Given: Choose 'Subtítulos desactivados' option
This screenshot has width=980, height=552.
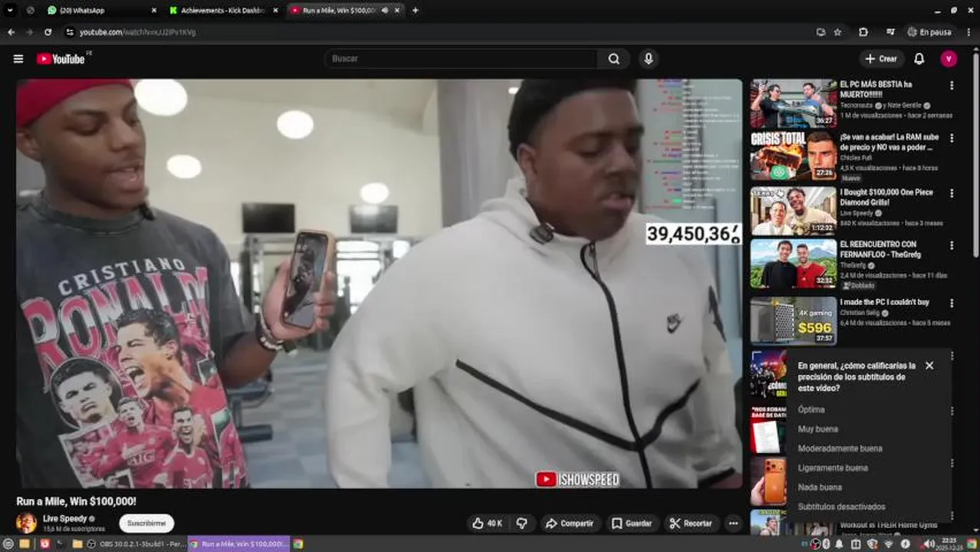Looking at the screenshot, I should (x=841, y=507).
